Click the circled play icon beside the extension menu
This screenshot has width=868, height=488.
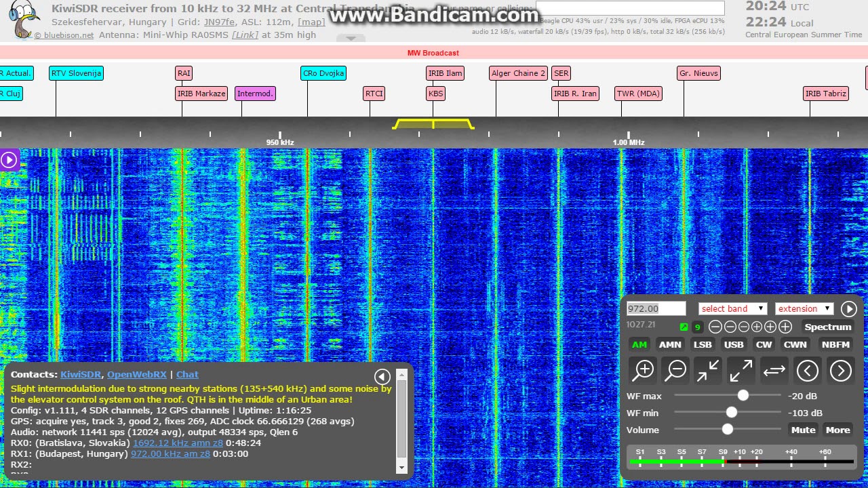tap(849, 309)
